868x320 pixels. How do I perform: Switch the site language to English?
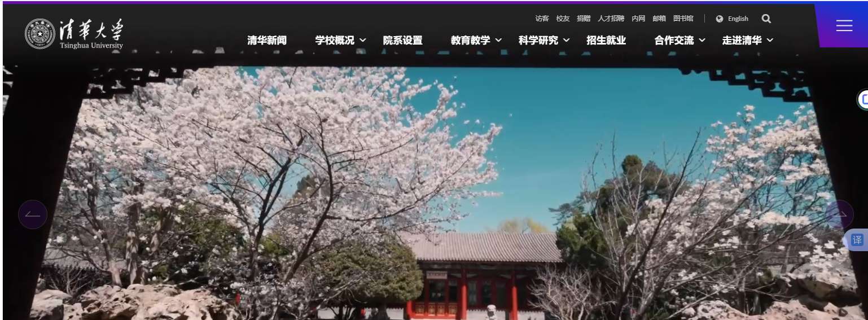point(738,19)
